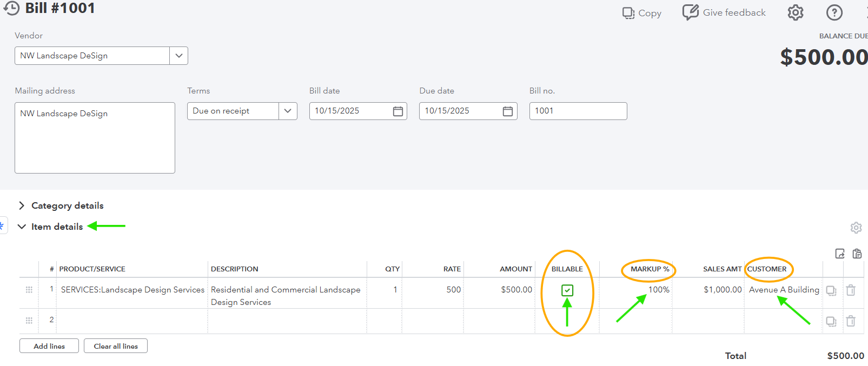Uncheck the Billable checkbox on line 1
The height and width of the screenshot is (366, 868).
pyautogui.click(x=567, y=290)
